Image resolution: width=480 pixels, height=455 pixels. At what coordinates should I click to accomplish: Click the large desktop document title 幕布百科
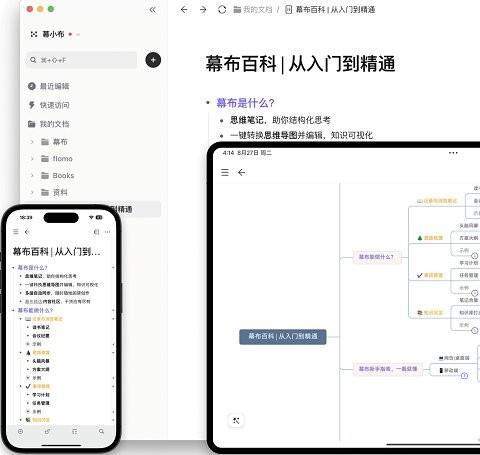300,64
